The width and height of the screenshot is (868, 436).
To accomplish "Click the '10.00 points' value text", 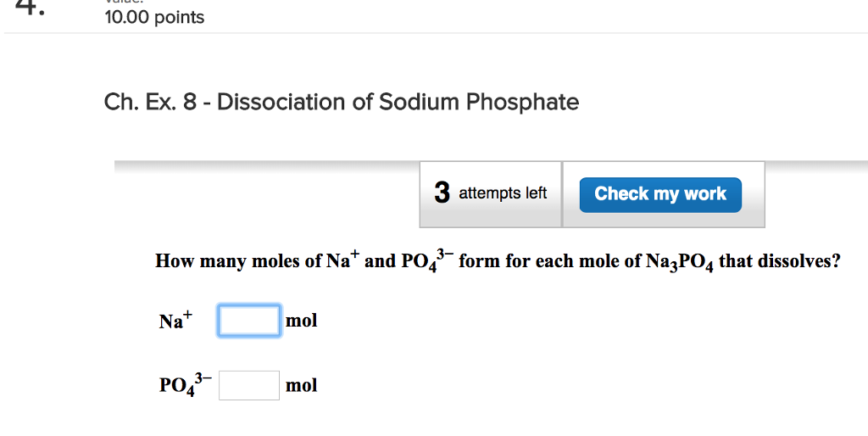I will (154, 18).
